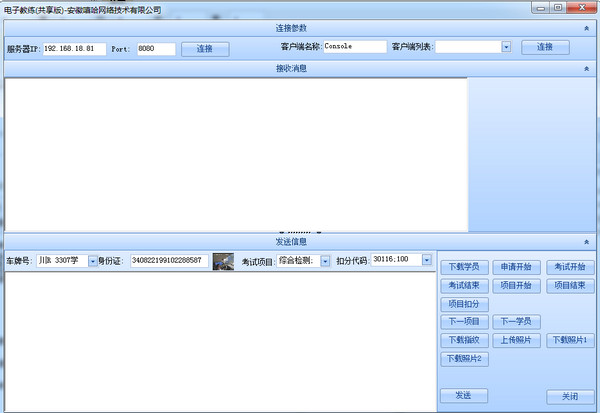Collapse the 发送信息 panel chevron
This screenshot has width=600, height=413.
(x=587, y=242)
